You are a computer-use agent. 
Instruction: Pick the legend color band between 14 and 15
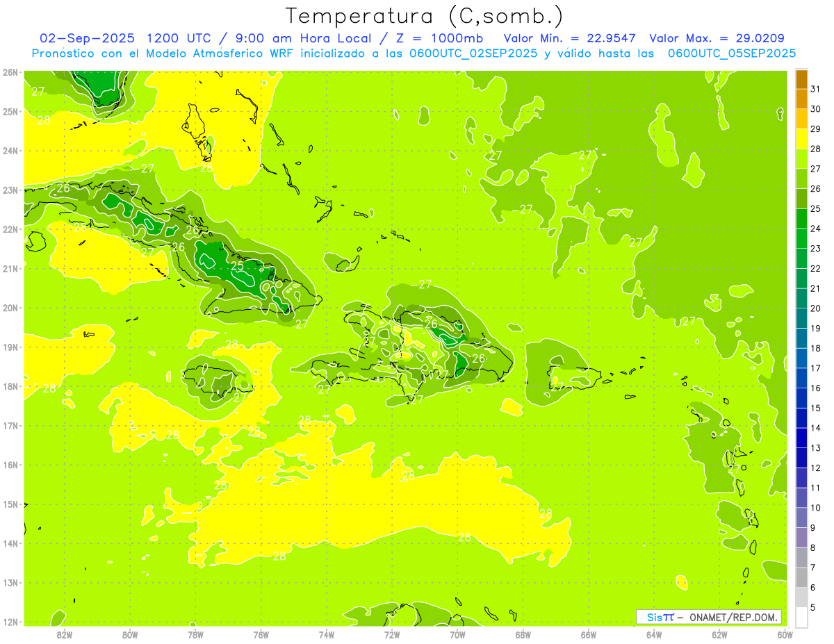(801, 418)
